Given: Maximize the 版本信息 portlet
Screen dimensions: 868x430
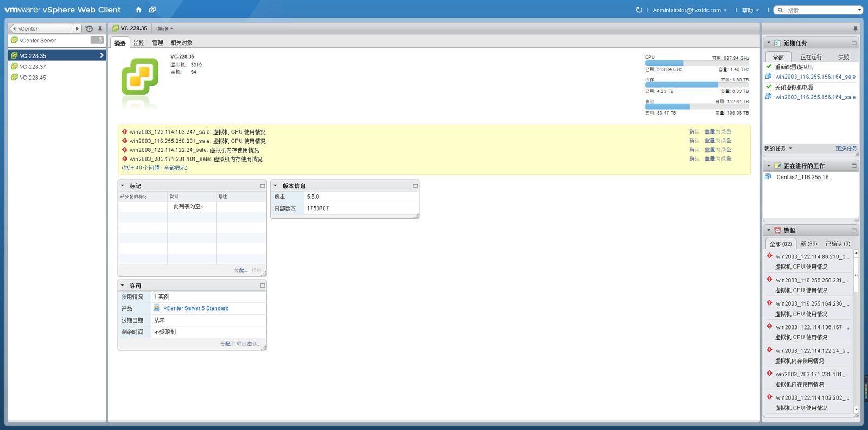Looking at the screenshot, I should 416,186.
